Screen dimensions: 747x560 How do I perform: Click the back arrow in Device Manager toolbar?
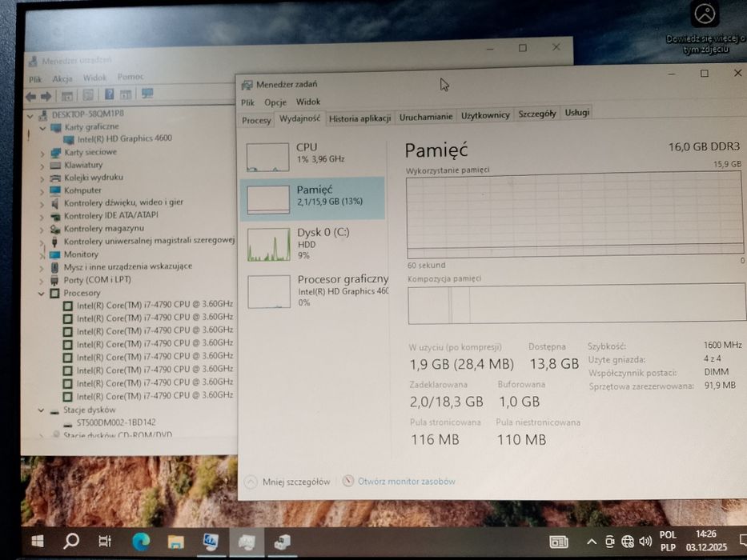[31, 97]
